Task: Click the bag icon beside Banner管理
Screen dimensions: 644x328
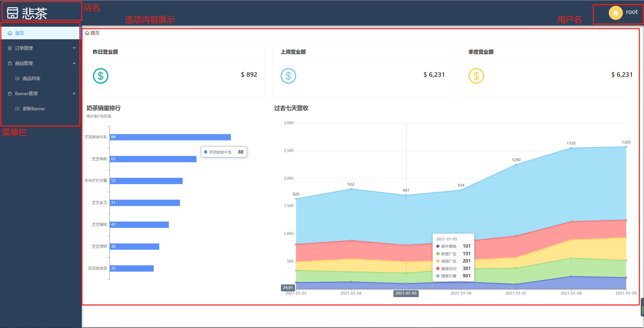Action: (x=10, y=93)
